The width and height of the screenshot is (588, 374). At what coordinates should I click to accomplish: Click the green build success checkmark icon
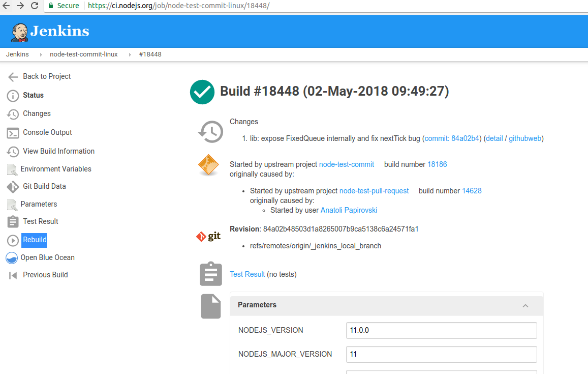coord(202,92)
